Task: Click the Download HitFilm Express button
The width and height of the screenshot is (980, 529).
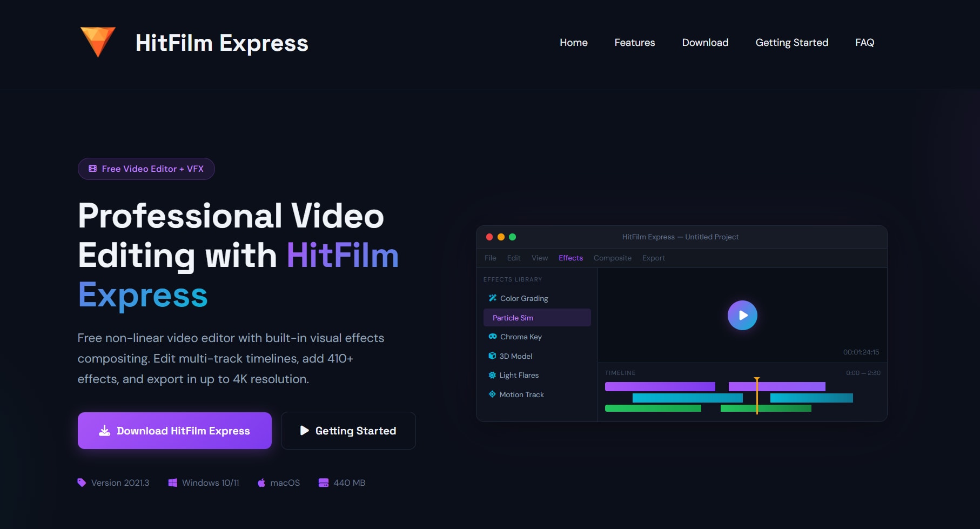Action: tap(174, 431)
